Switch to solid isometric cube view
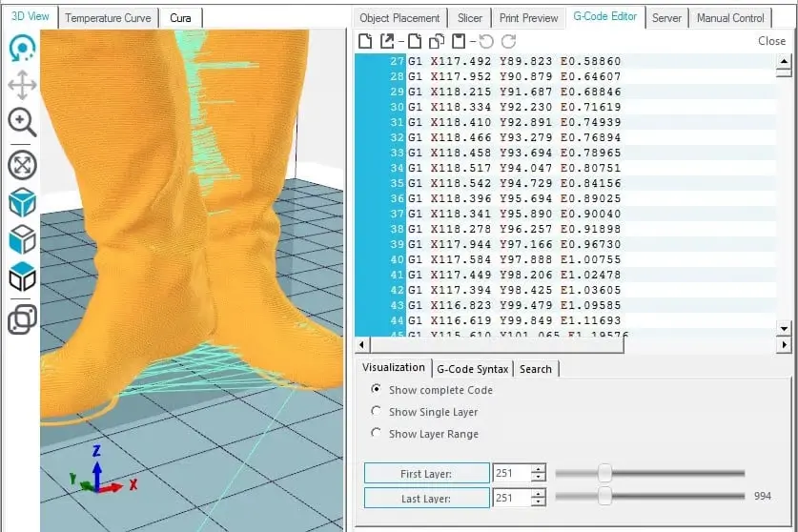Screen dimensions: 798x532 (x=22, y=202)
